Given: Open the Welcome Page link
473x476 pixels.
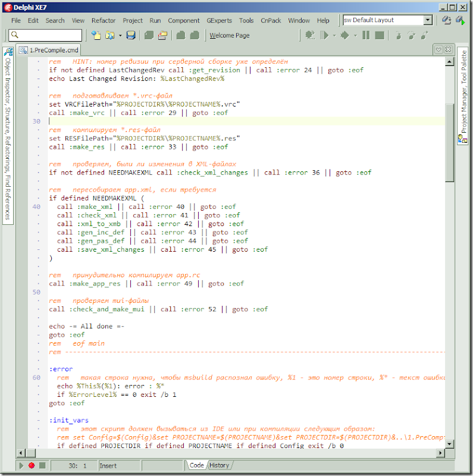Looking at the screenshot, I should (230, 36).
